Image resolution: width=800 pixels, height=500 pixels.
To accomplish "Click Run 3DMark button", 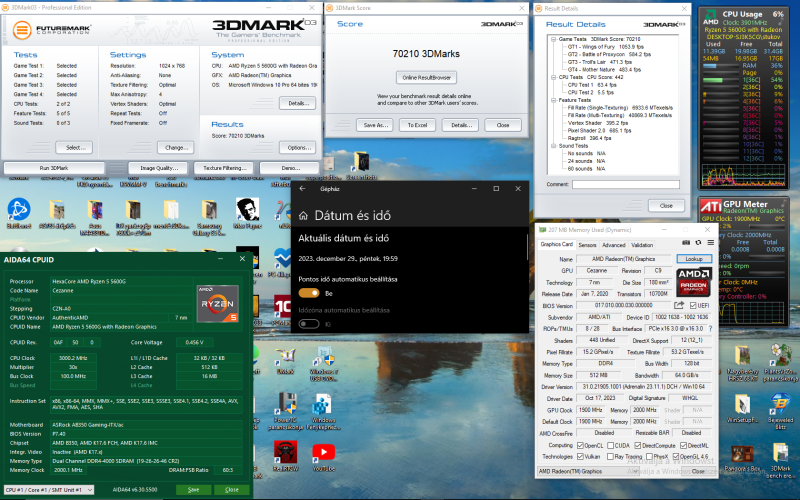I will [54, 168].
